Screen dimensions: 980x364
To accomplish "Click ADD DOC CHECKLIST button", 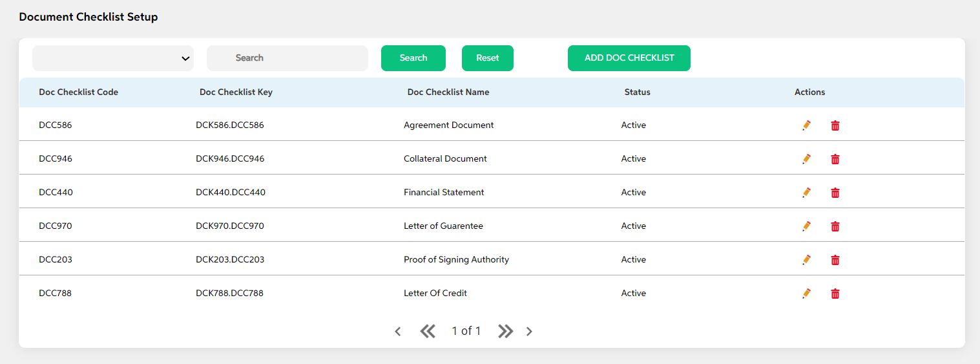I will point(629,58).
